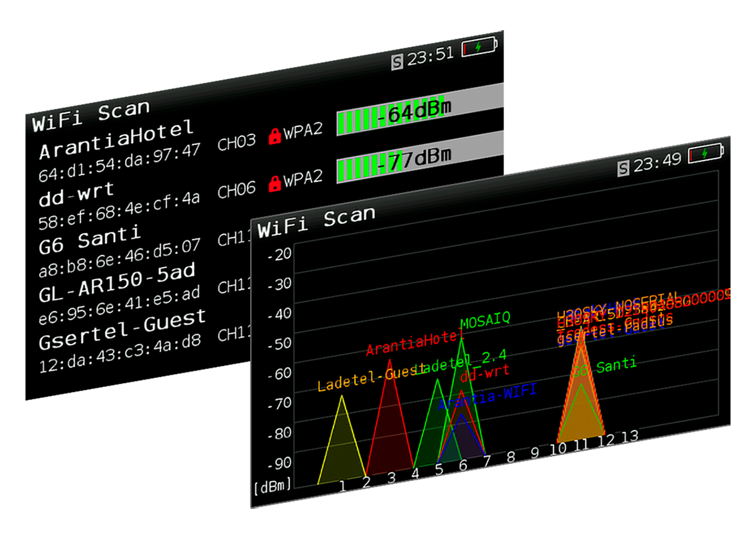Screen dimensions: 756x535
Task: Click channel number 4 on the graph axis
Action: pyautogui.click(x=415, y=473)
